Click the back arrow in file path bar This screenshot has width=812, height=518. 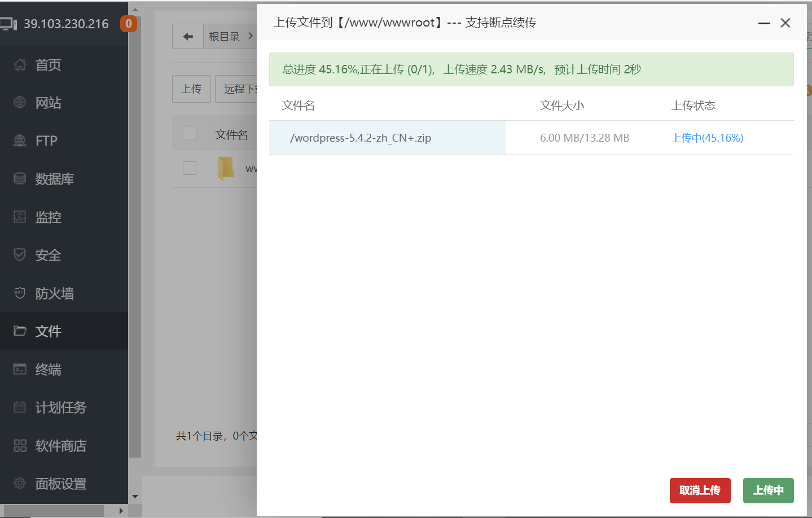tap(188, 37)
